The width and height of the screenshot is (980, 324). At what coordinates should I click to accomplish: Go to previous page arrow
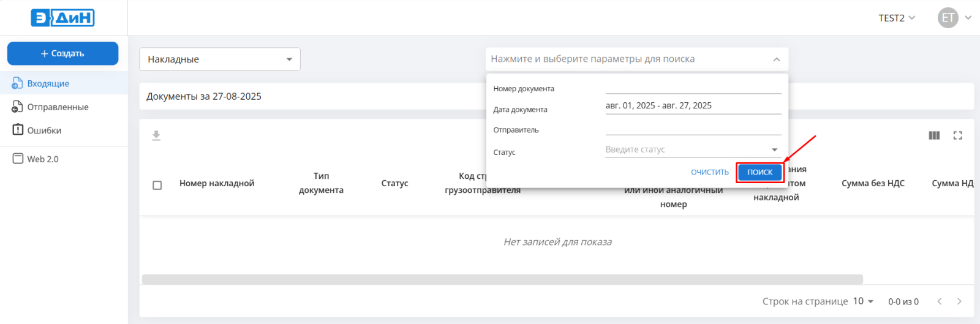point(940,301)
